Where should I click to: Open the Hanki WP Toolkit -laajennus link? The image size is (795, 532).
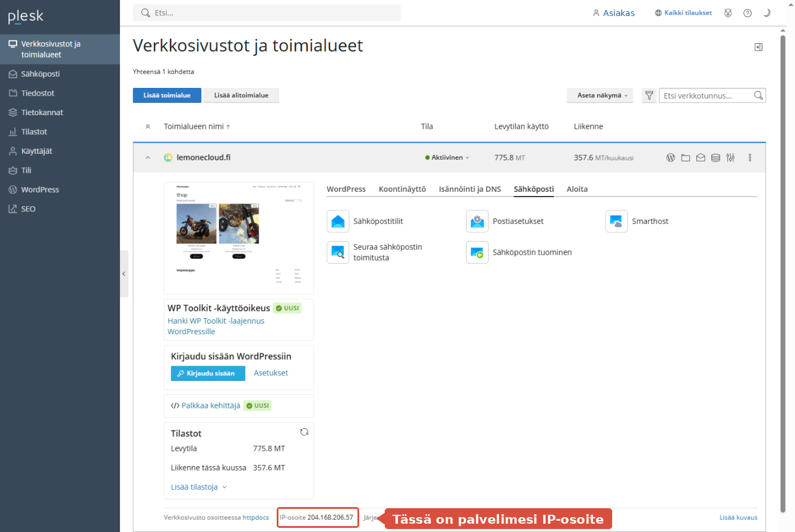pos(216,326)
